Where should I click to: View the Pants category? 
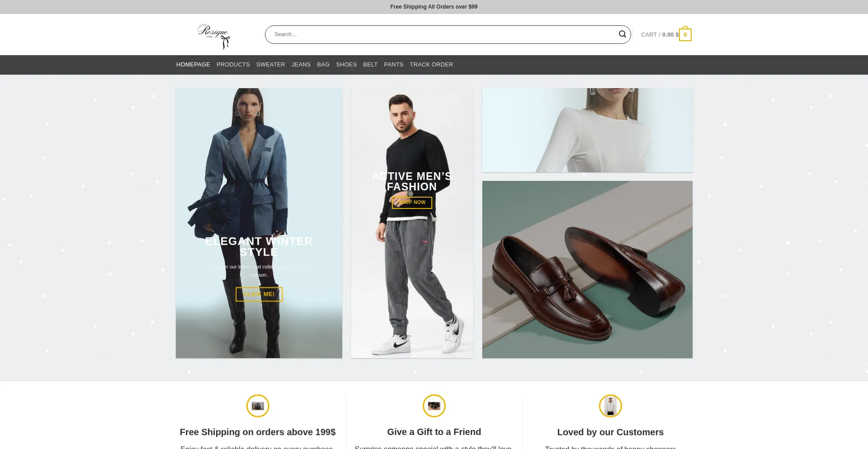[x=393, y=65]
